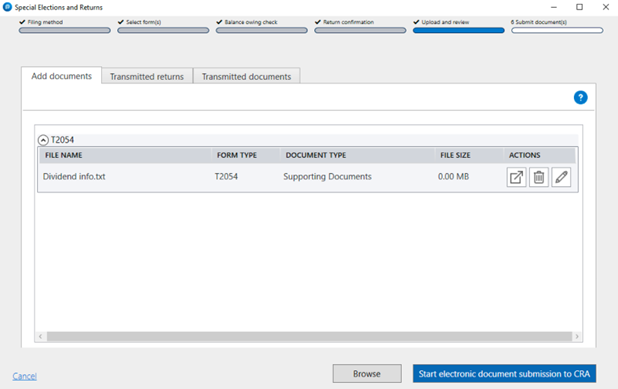
Task: Click the horizontal scrollbar left arrow
Action: tap(40, 336)
